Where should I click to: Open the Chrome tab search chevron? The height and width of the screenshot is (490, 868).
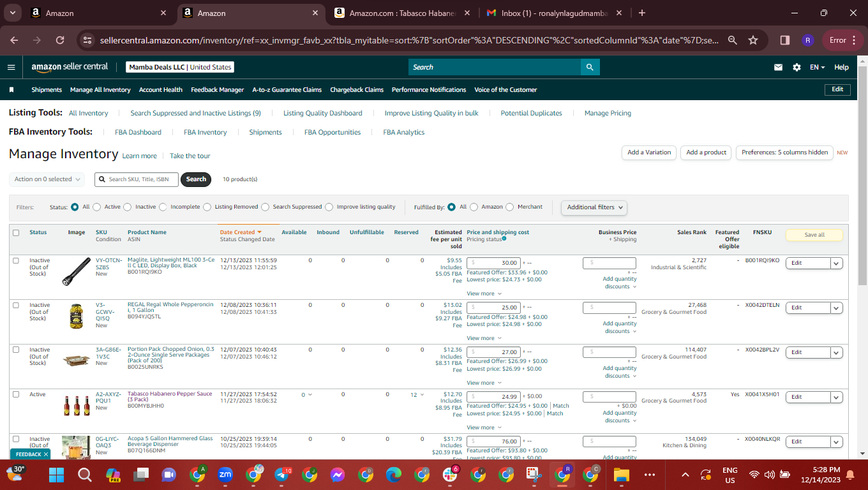(13, 13)
